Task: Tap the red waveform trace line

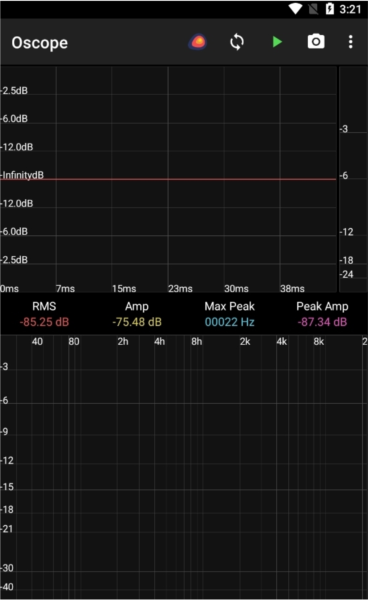Action: [x=168, y=179]
